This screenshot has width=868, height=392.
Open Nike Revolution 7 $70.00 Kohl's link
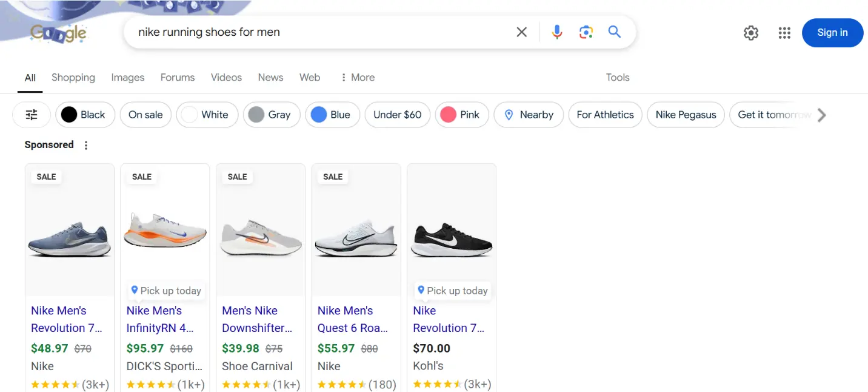coord(449,319)
